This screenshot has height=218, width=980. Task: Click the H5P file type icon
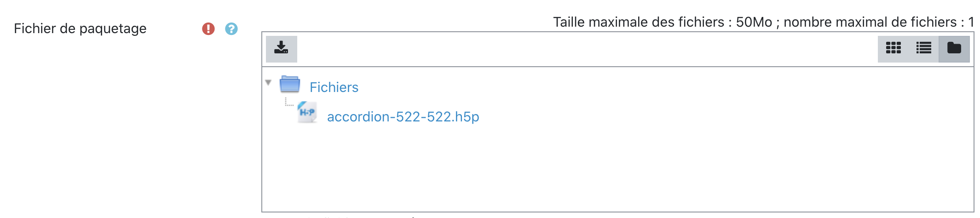[x=307, y=112]
